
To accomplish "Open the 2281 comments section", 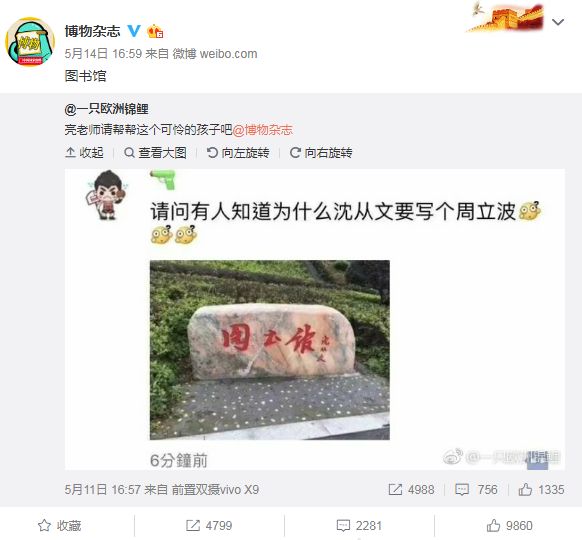I will [359, 526].
